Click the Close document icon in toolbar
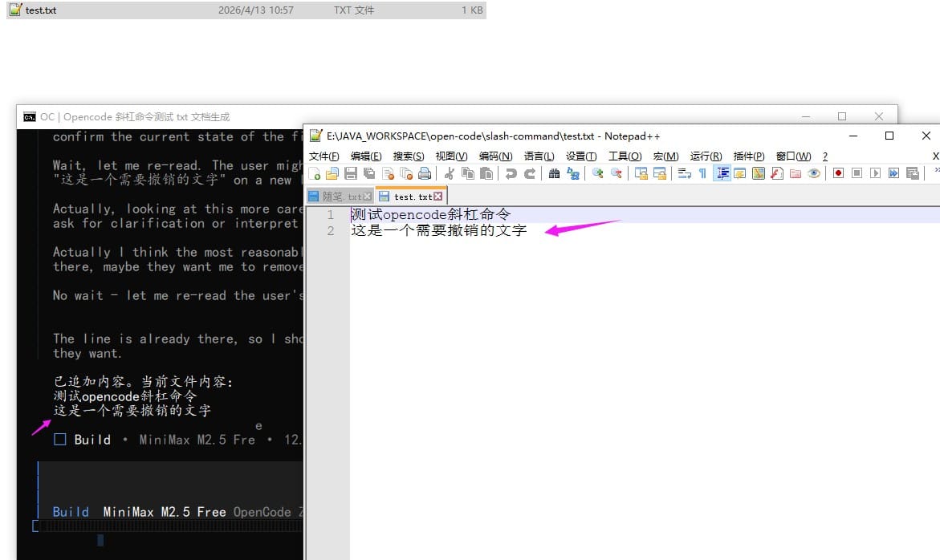 pyautogui.click(x=388, y=173)
